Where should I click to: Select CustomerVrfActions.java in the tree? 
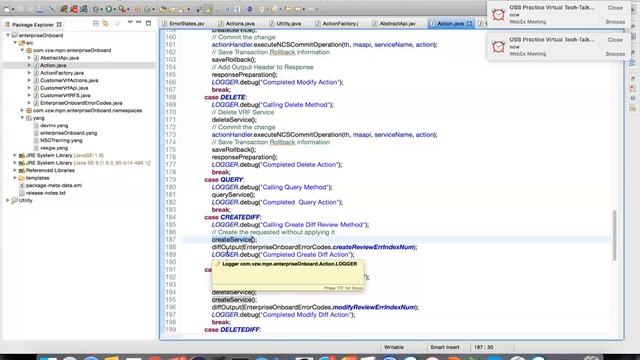click(69, 80)
